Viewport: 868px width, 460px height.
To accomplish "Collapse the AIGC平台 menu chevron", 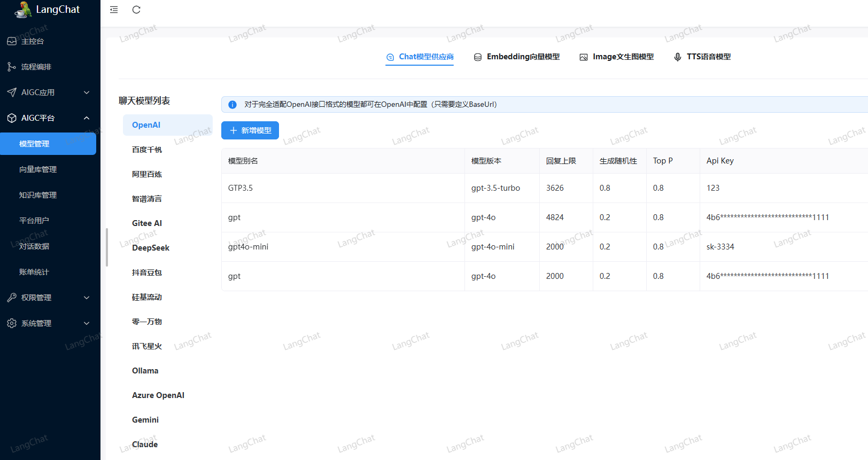I will (87, 118).
